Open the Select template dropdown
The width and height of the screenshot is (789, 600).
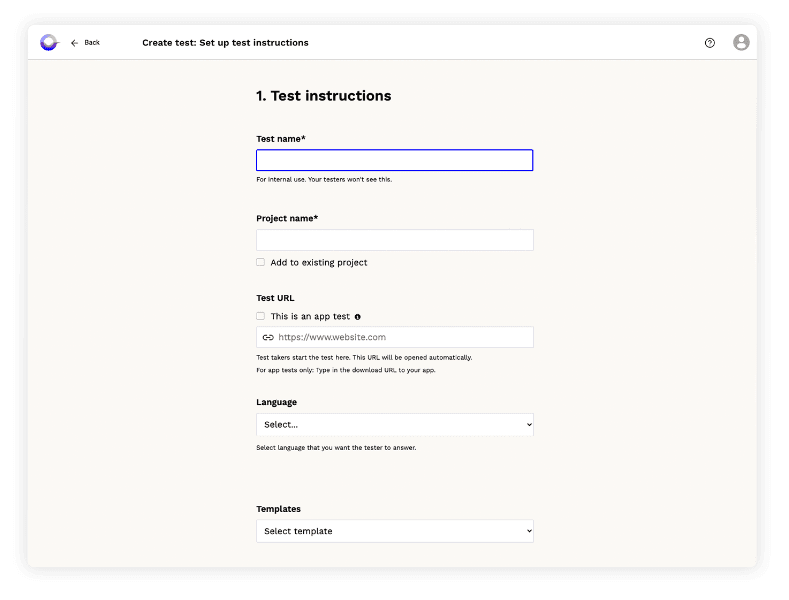(394, 531)
